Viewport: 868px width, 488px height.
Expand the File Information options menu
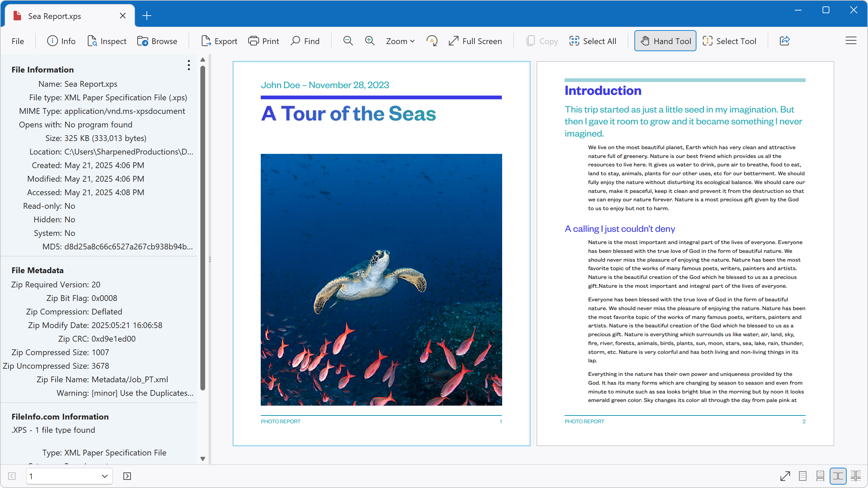pos(189,65)
